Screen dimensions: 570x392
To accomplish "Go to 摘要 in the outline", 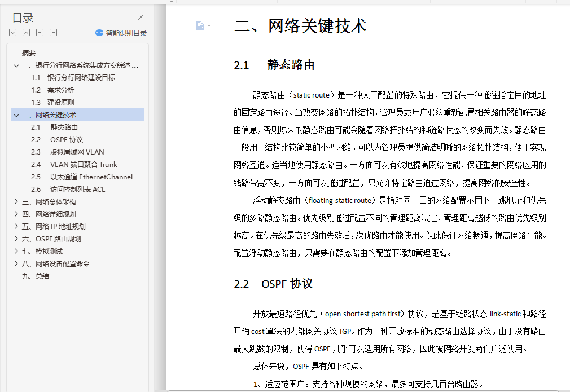I will 29,52.
